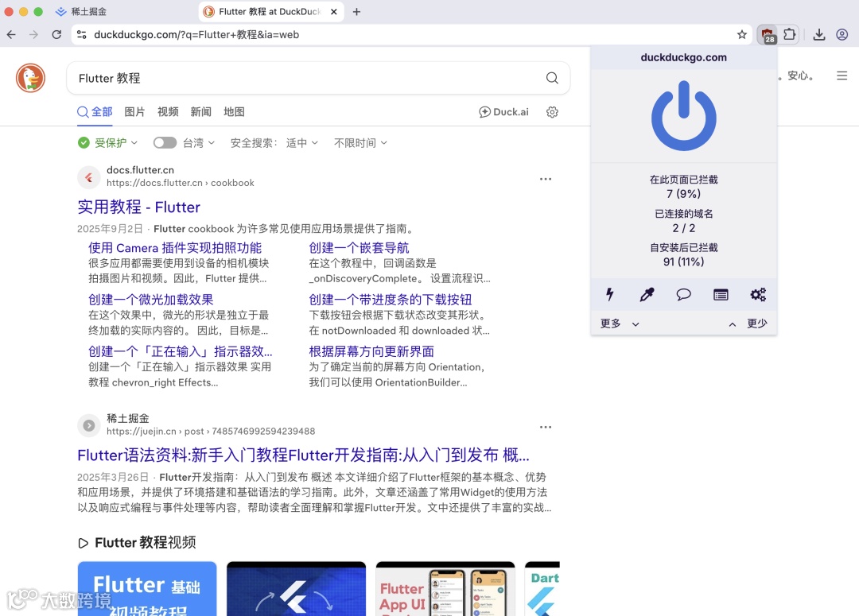Expand the 受保护 dropdown

coord(108,143)
